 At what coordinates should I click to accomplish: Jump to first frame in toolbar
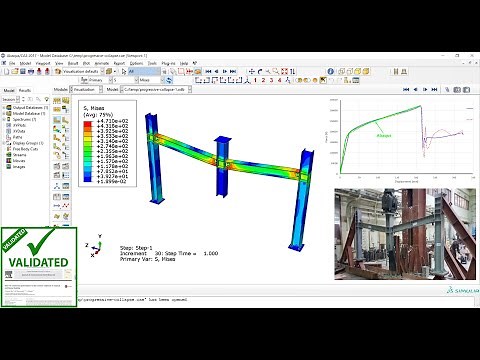(208, 71)
